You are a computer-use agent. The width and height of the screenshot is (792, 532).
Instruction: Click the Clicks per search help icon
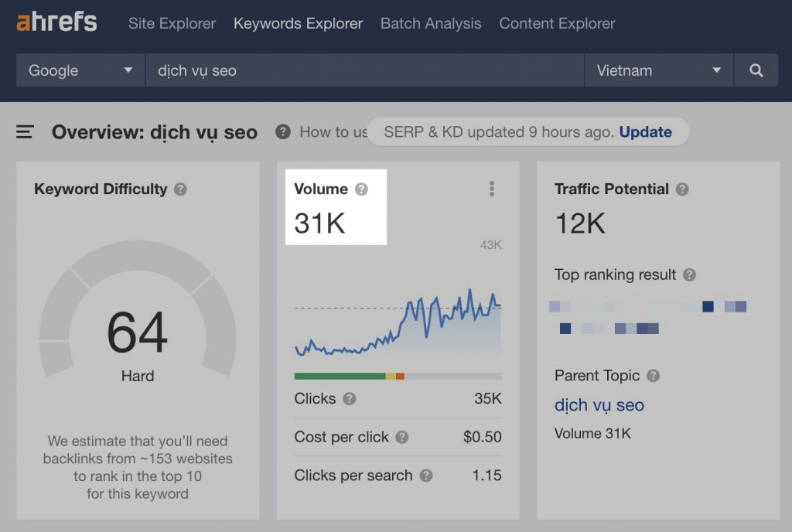426,476
